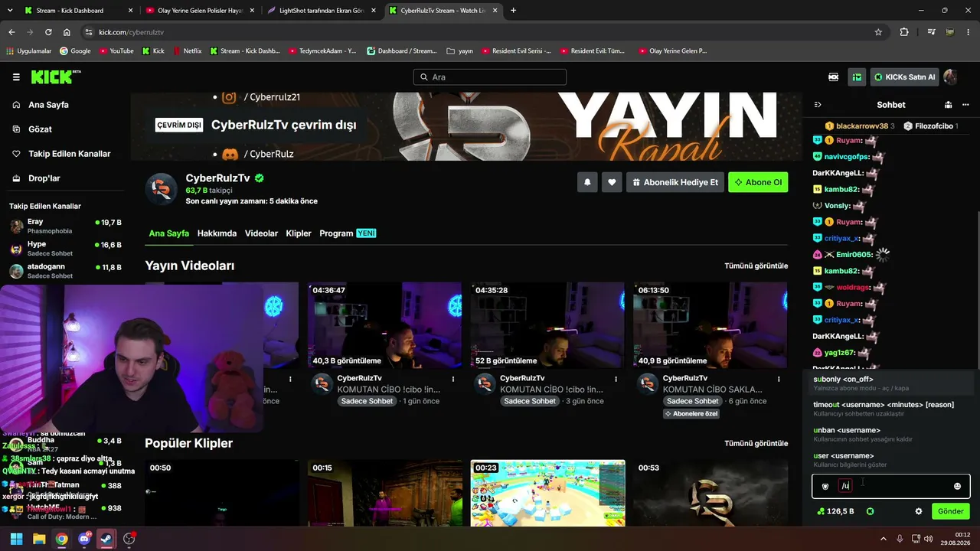980x551 pixels.
Task: Open the 06:13:50 stream video thumbnail
Action: point(710,325)
